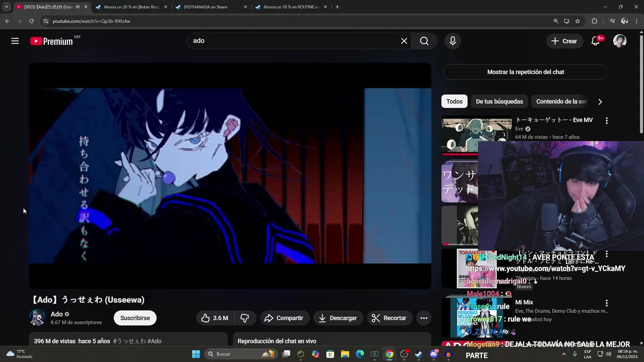The image size is (644, 362).
Task: Switch to the DYSTHANASIA en Steam tab
Action: coord(211,7)
